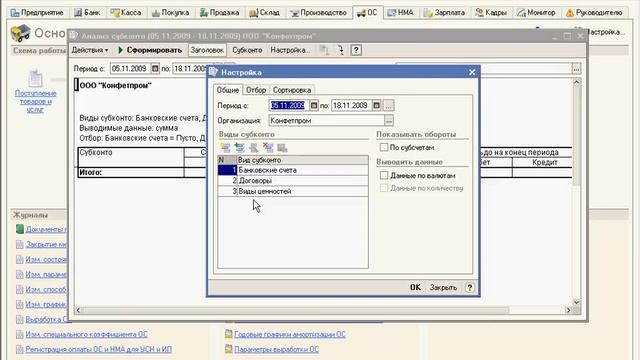
Task: Open the Покупка section tab
Action: point(171,13)
